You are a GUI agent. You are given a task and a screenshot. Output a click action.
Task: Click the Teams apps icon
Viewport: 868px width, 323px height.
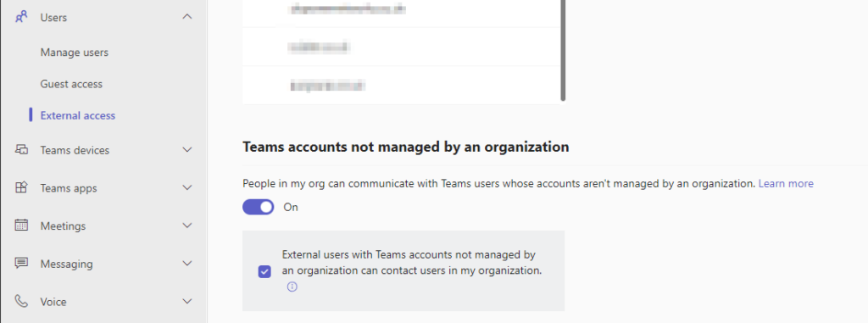[x=21, y=188]
